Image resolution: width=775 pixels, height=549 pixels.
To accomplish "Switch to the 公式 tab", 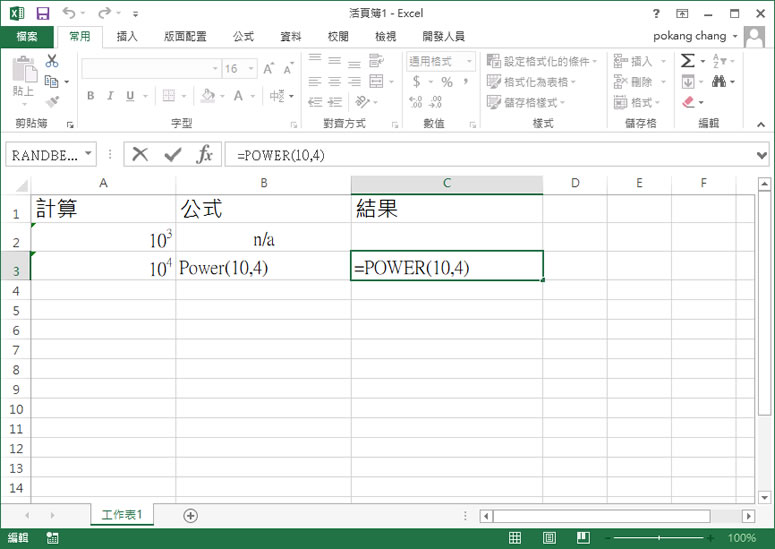I will (243, 36).
